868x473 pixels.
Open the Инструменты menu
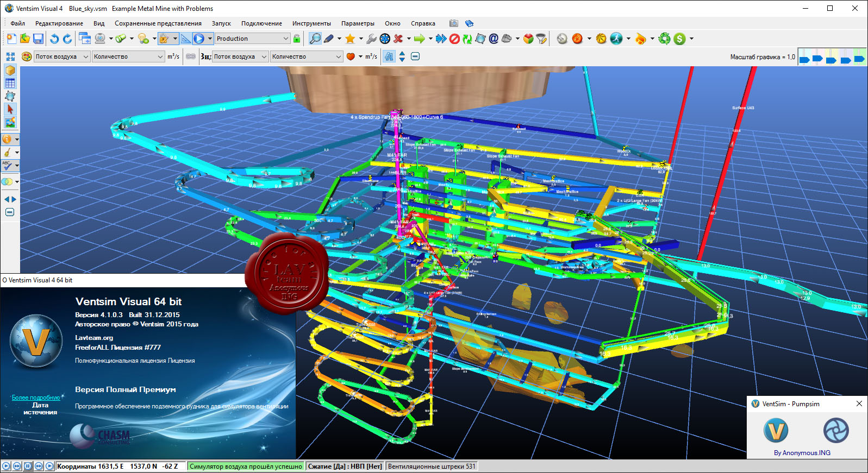pos(311,23)
